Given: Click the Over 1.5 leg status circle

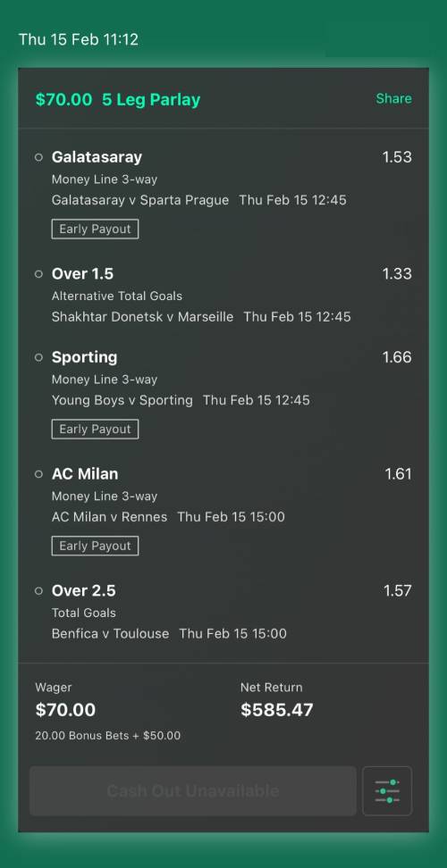Looking at the screenshot, I should (38, 274).
